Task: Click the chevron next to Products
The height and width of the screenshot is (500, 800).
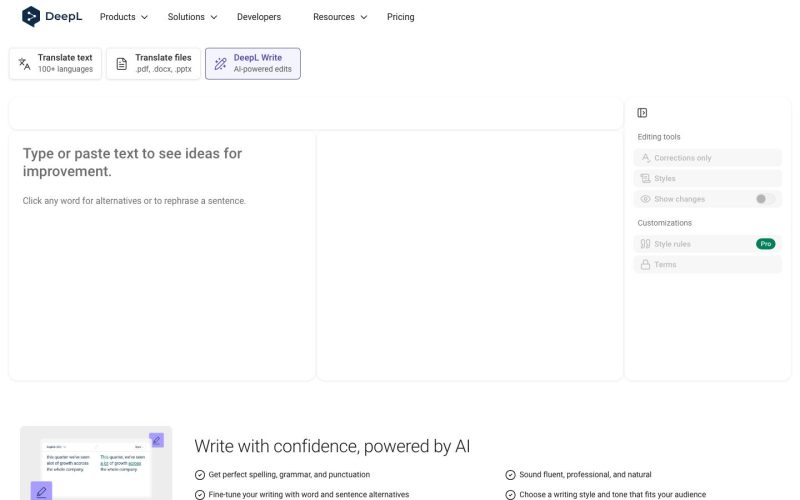Action: pyautogui.click(x=144, y=17)
